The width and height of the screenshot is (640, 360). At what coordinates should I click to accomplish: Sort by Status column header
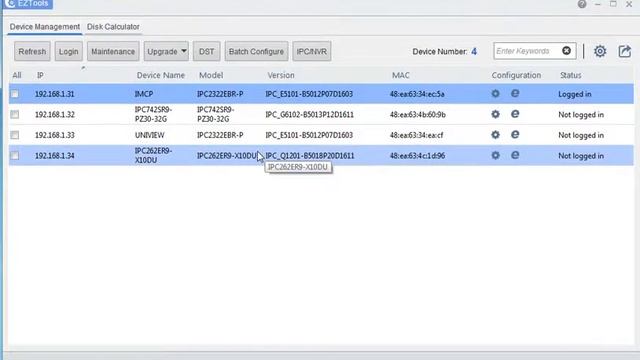coord(571,76)
